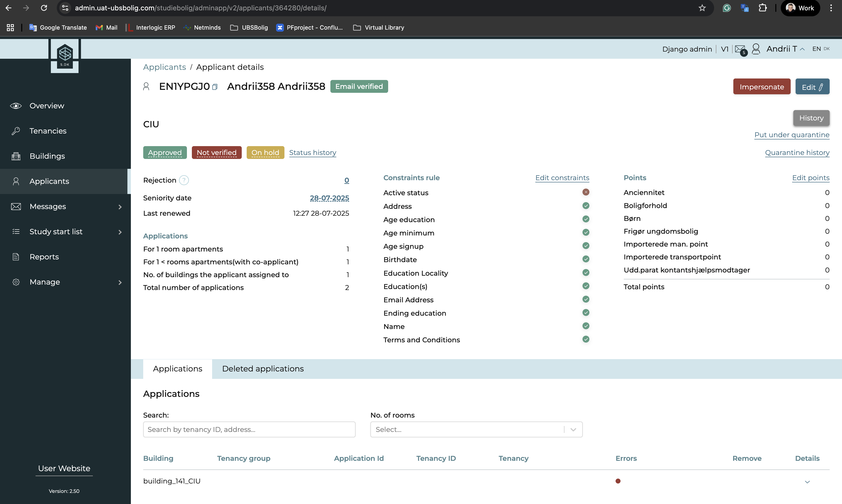
Task: Click the Seniority date 28-07-2025
Action: click(x=329, y=198)
